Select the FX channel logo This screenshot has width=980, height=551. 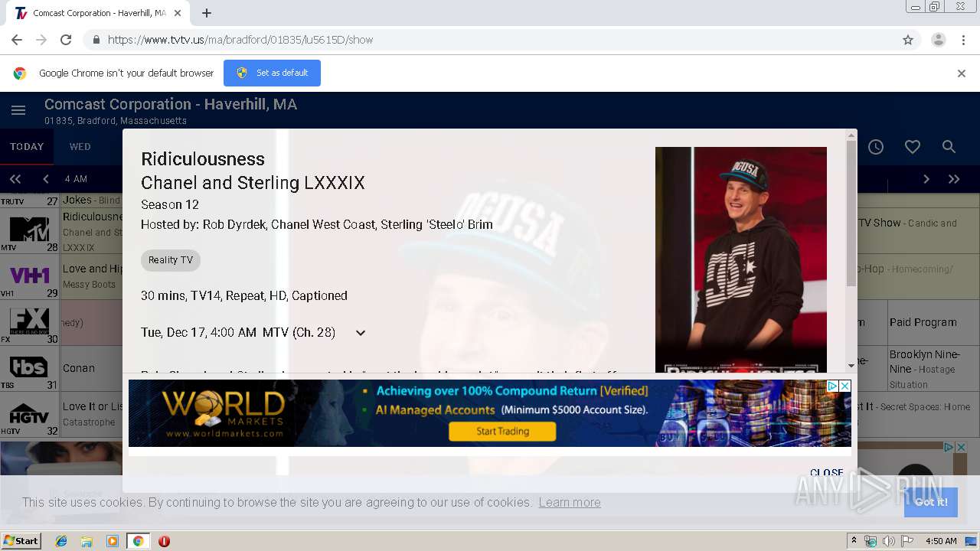click(x=29, y=321)
